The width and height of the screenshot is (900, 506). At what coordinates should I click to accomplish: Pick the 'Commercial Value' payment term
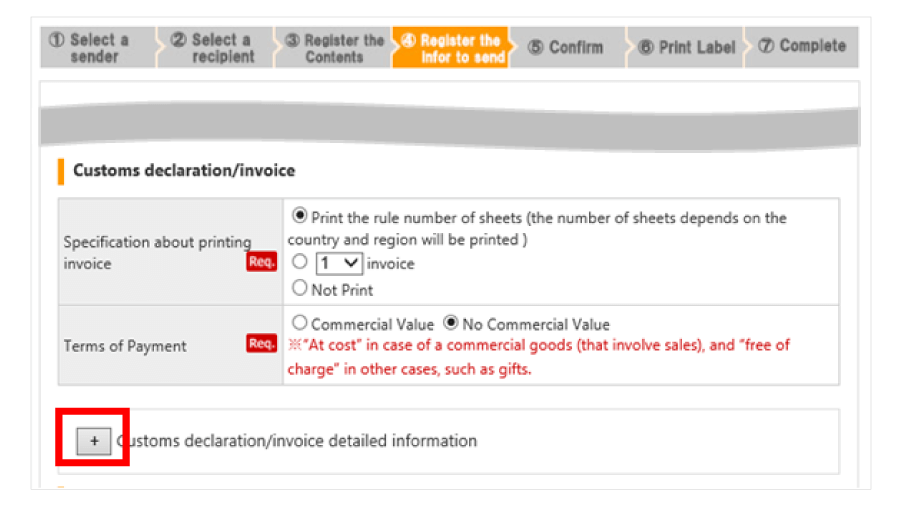point(299,324)
